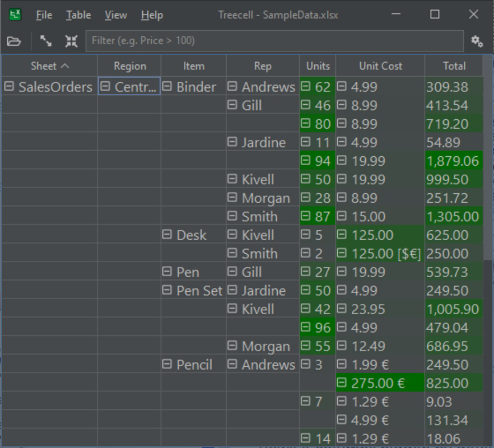The width and height of the screenshot is (494, 448).
Task: Click the Treecell app icon in title bar
Action: tap(15, 15)
